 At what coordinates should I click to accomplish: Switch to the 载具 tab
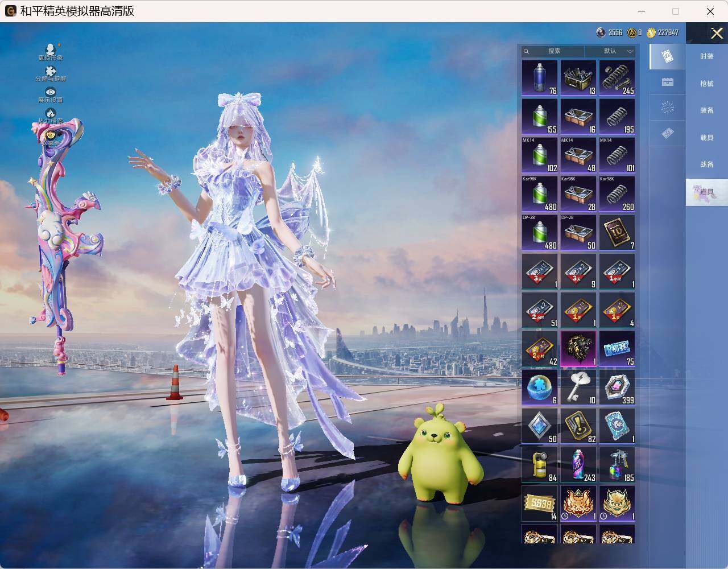pyautogui.click(x=707, y=138)
